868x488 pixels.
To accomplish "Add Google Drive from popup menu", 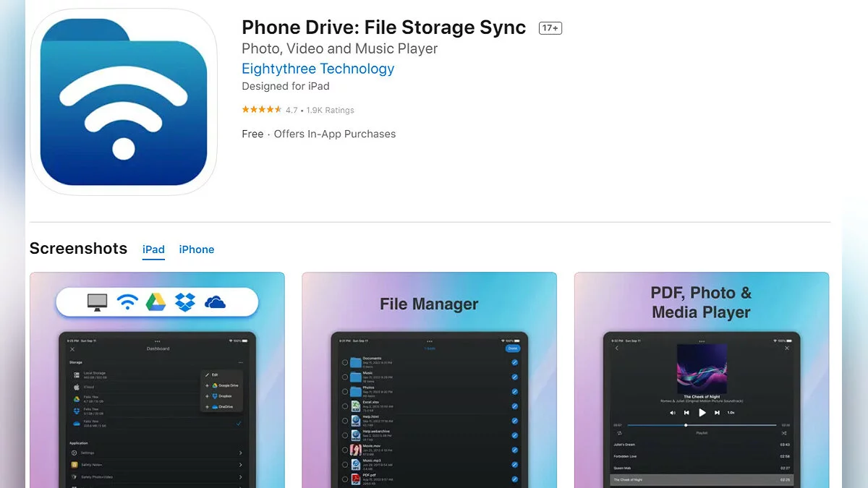I will tap(221, 385).
